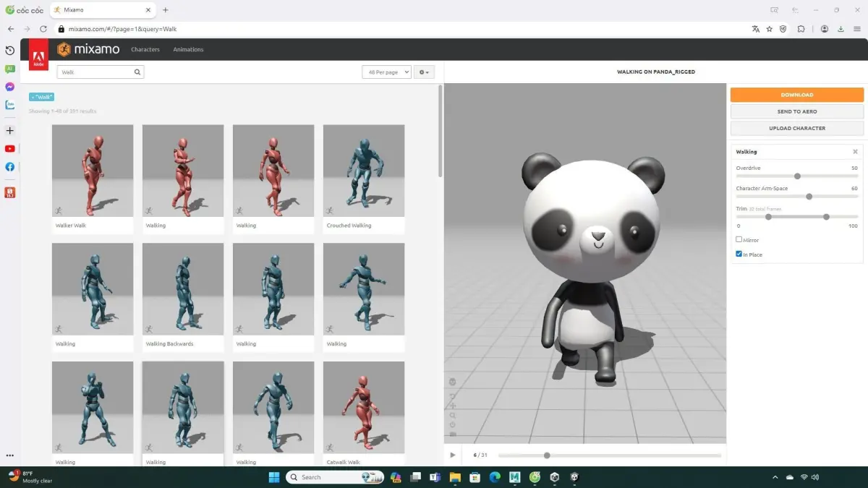Click the taskbar Search box
This screenshot has height=488, width=868.
coord(335,477)
